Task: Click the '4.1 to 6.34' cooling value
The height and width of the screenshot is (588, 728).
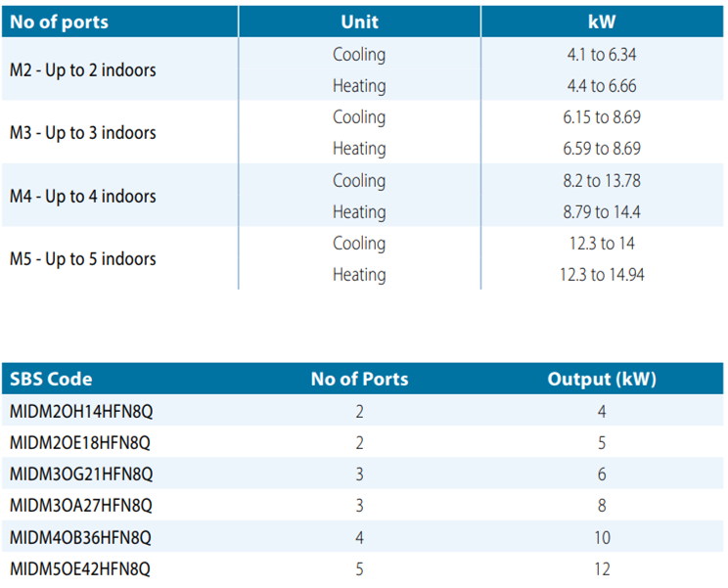Action: [602, 55]
